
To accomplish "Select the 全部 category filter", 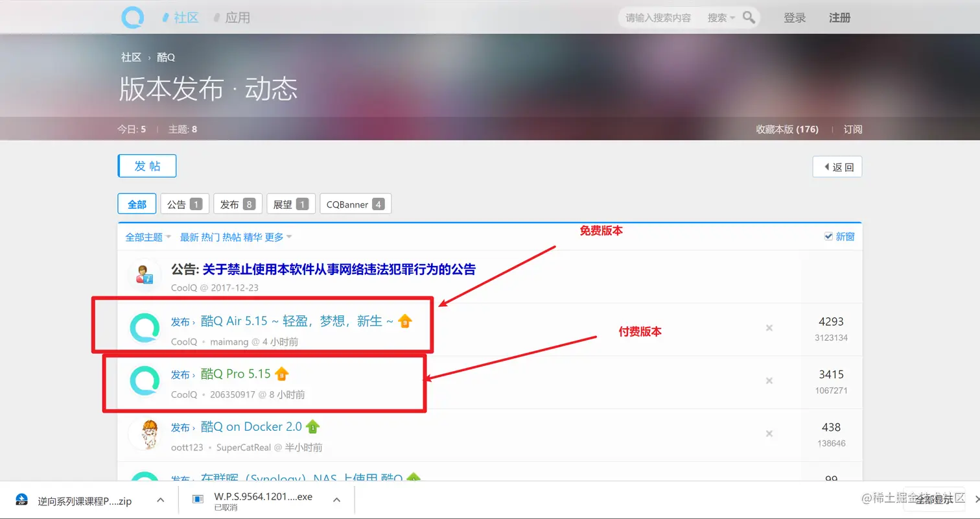I will pyautogui.click(x=137, y=204).
